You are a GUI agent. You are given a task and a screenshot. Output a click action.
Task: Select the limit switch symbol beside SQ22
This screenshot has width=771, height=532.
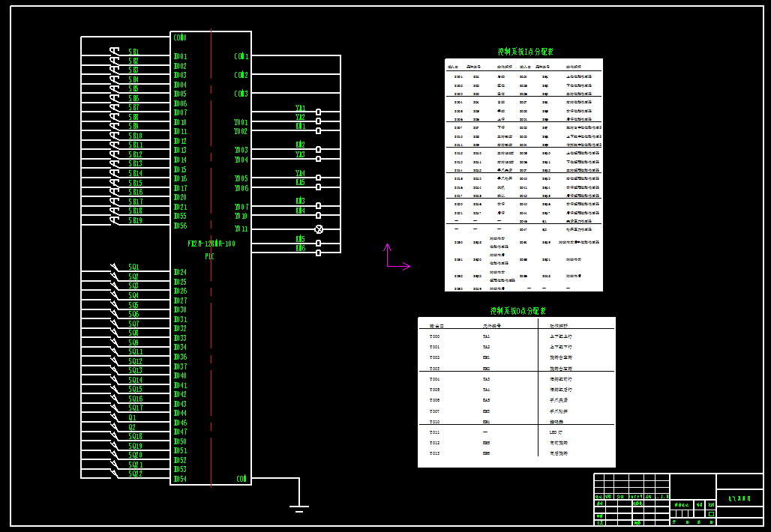[115, 474]
